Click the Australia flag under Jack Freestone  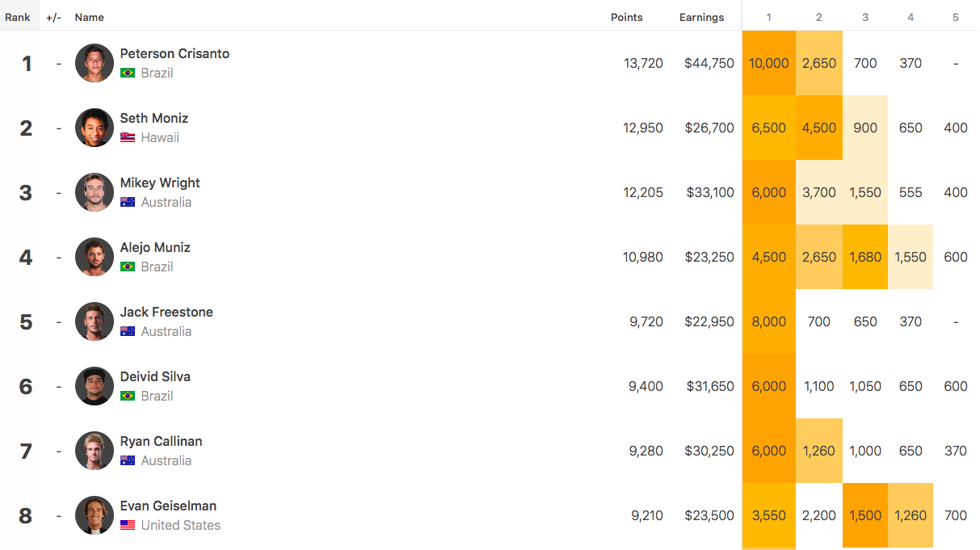point(128,331)
